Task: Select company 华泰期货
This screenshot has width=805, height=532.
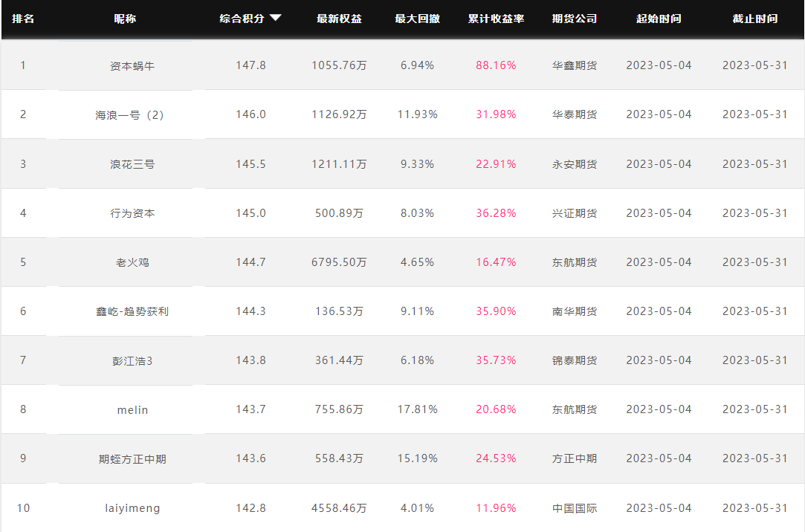Action: tap(575, 114)
